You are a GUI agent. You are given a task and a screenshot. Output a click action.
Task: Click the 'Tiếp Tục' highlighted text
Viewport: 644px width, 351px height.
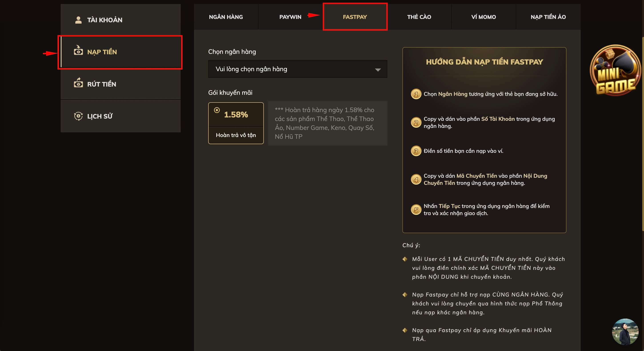click(449, 206)
